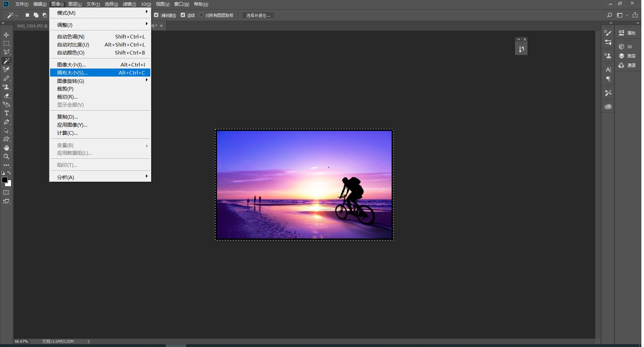Select the Zoom magnifier tool

[6, 156]
